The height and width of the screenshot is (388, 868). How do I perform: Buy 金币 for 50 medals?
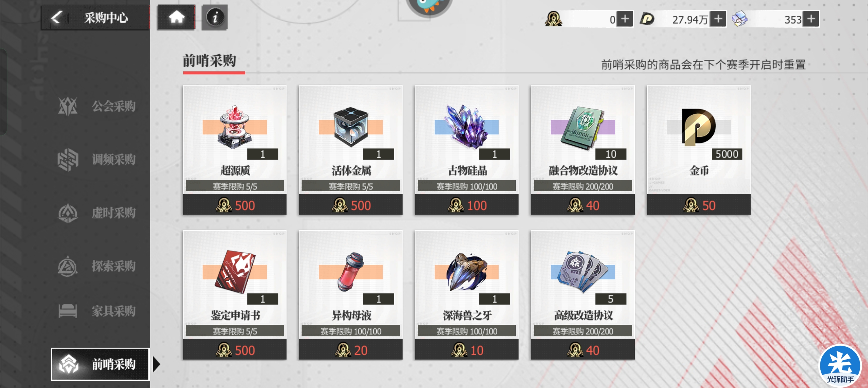click(x=699, y=205)
